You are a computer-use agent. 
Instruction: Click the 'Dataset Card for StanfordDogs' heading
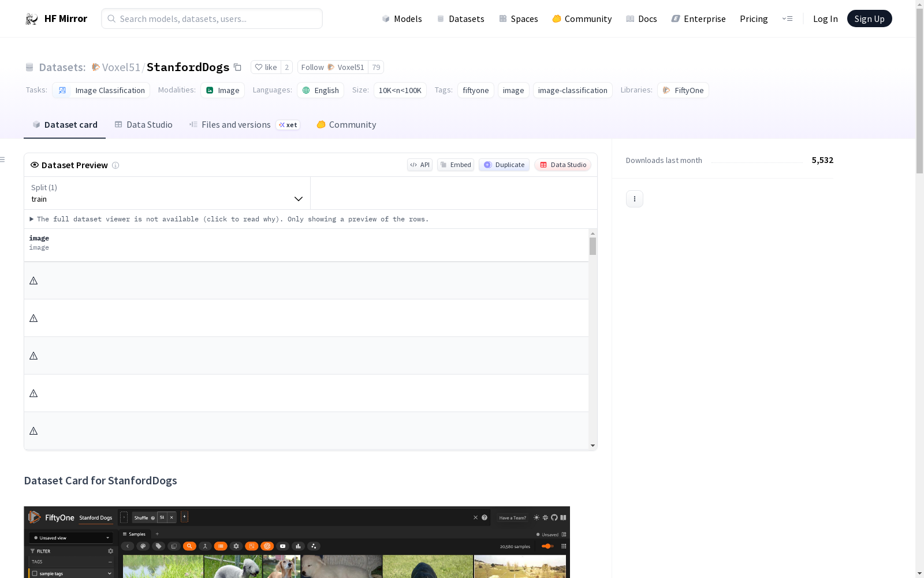(x=100, y=481)
